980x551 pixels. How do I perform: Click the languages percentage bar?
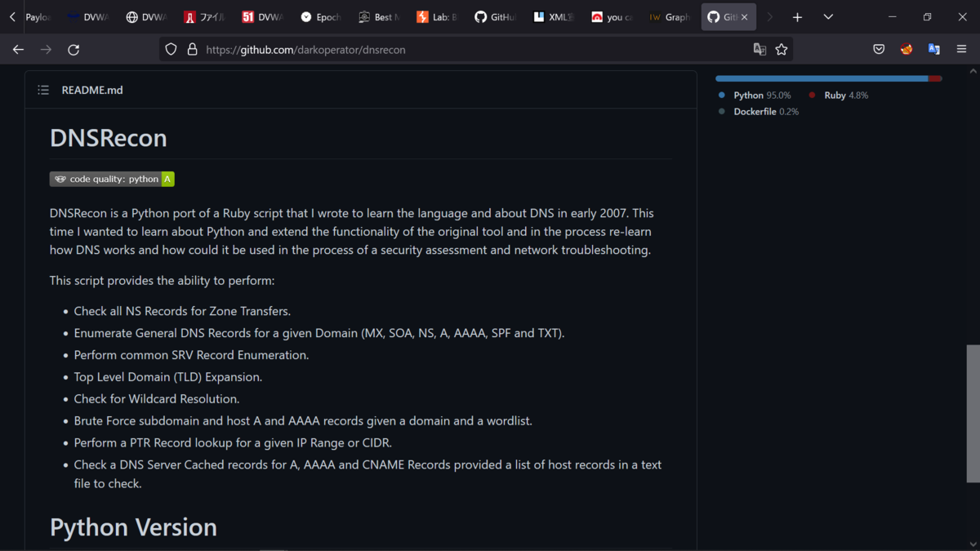point(829,79)
